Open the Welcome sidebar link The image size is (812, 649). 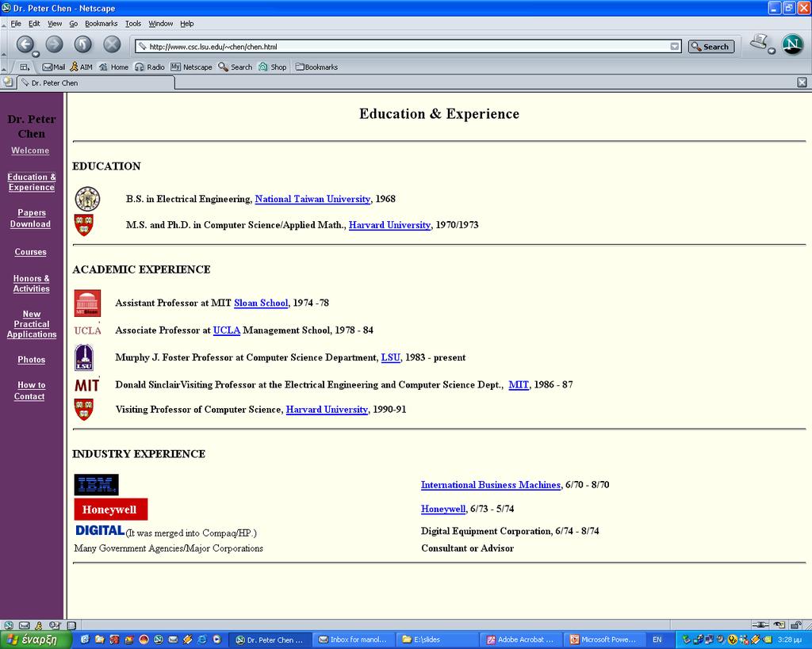tap(31, 151)
